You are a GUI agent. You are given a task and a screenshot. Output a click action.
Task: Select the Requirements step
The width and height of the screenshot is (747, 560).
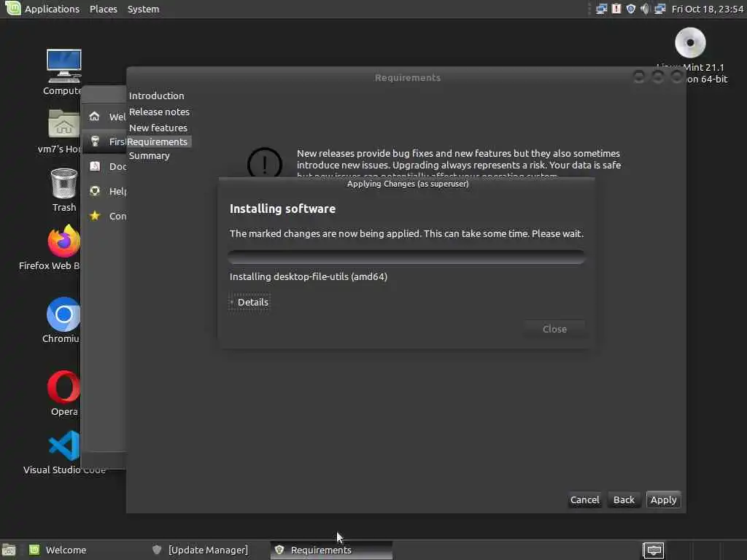tap(158, 142)
